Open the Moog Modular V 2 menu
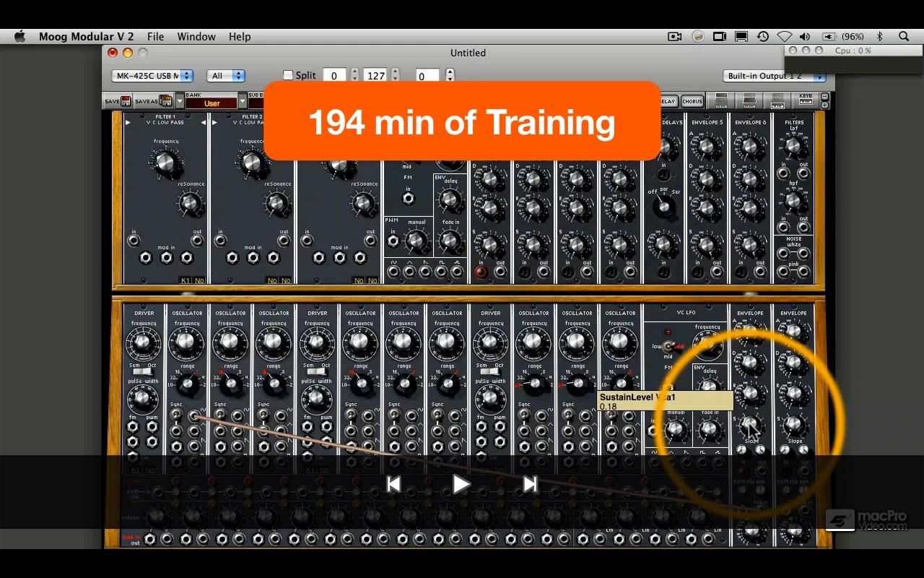 pos(87,36)
